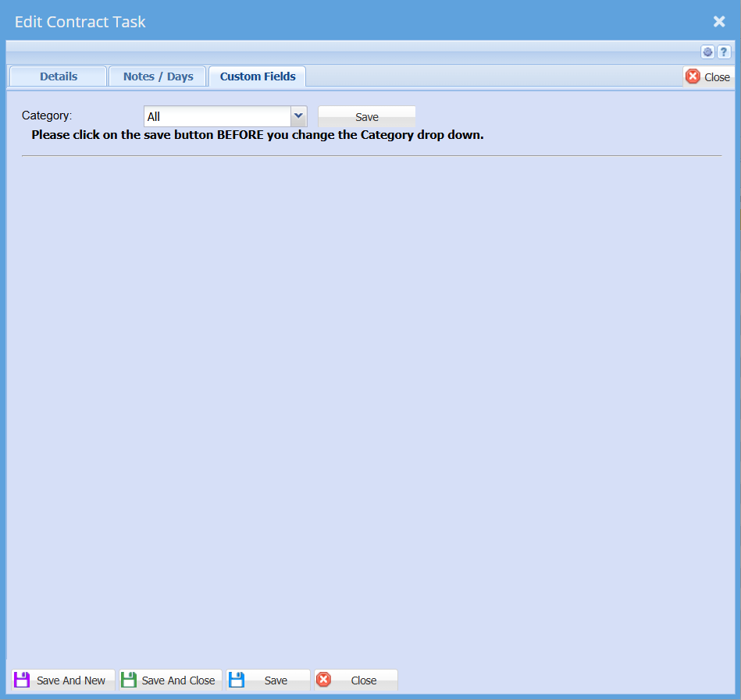
Task: Click the bottom Save button with blue disk
Action: click(268, 680)
